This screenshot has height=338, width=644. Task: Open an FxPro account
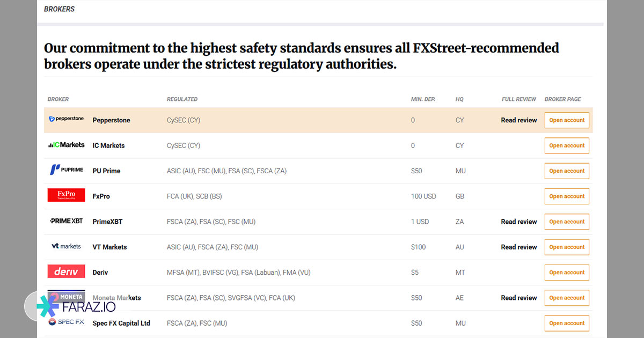567,196
